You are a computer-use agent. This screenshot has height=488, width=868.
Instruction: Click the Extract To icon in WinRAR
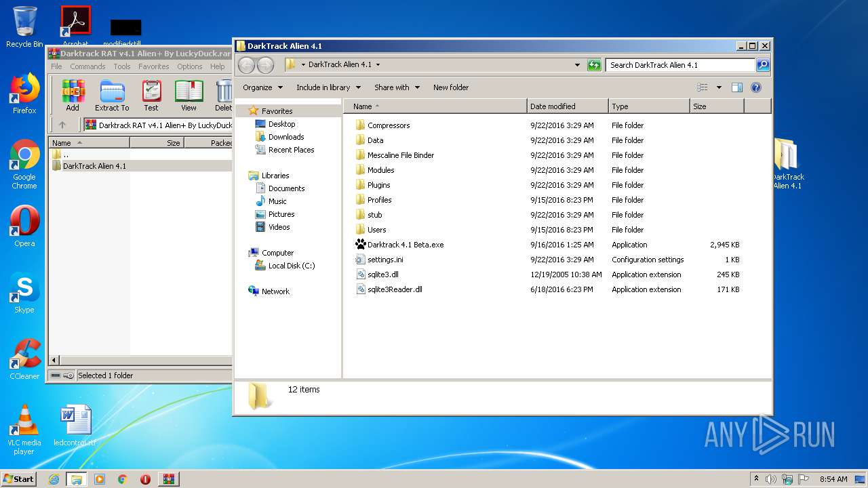point(112,95)
